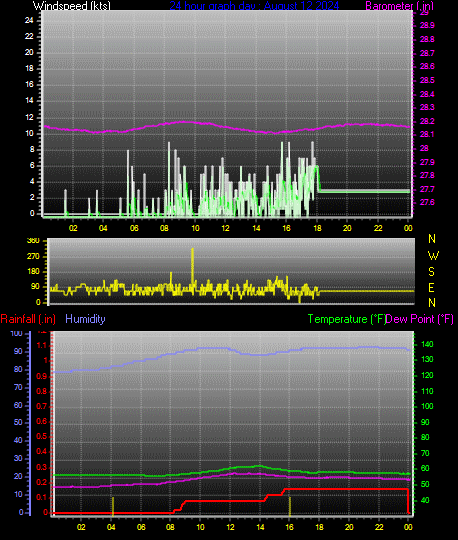The width and height of the screenshot is (458, 540).
Task: Click the blue "Humidity" legend label
Action: [85, 319]
